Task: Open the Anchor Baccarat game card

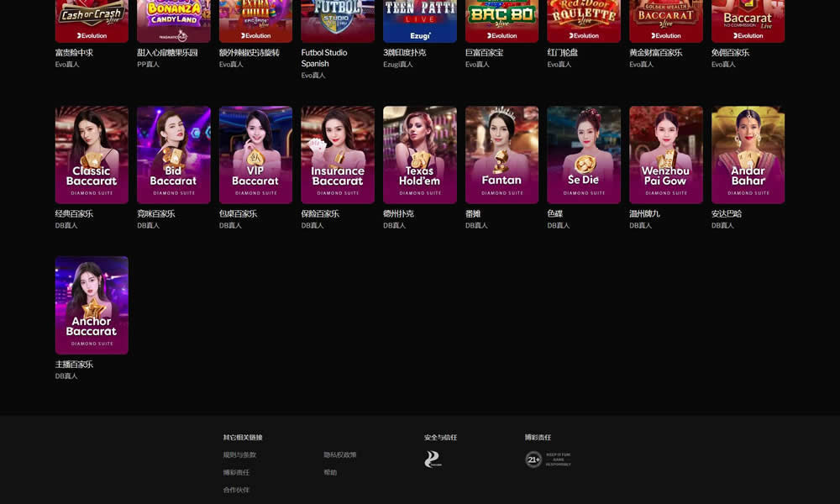Action: pyautogui.click(x=92, y=305)
